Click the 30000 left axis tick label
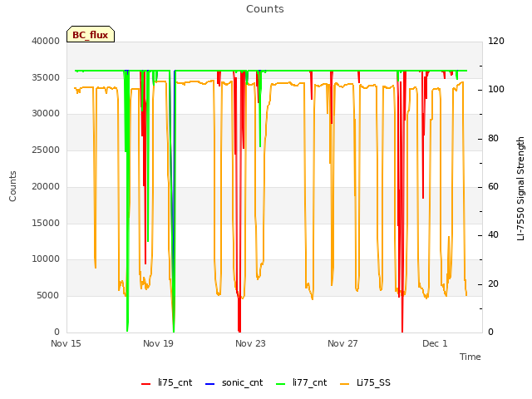532x399 pixels. (x=46, y=113)
